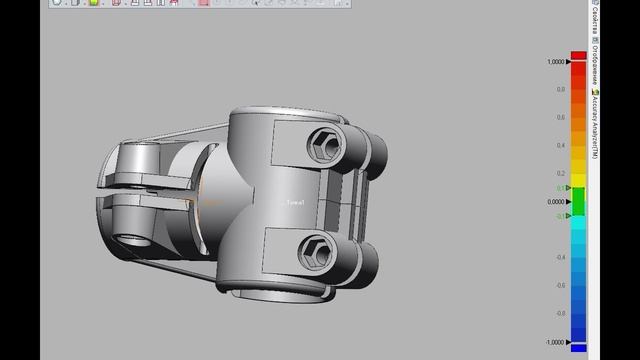This screenshot has height=360, width=640.
Task: Click the green tolerance band on color scale
Action: coord(578,202)
